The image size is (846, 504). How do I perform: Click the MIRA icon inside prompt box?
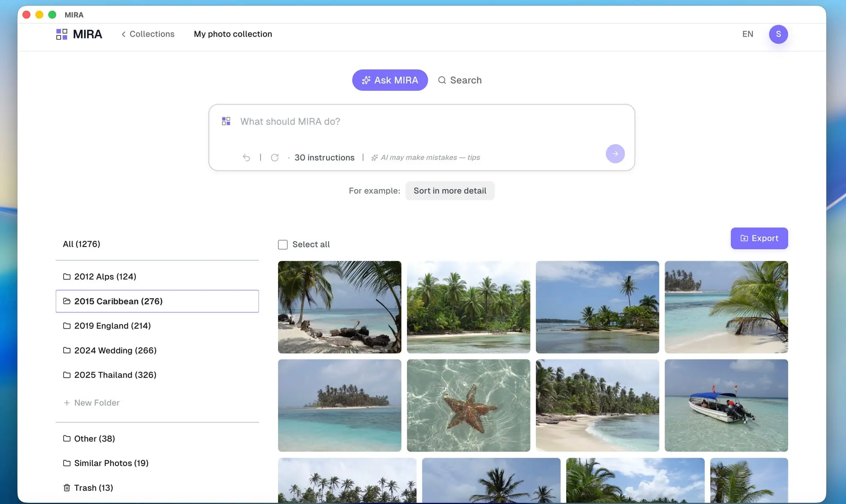click(x=226, y=121)
